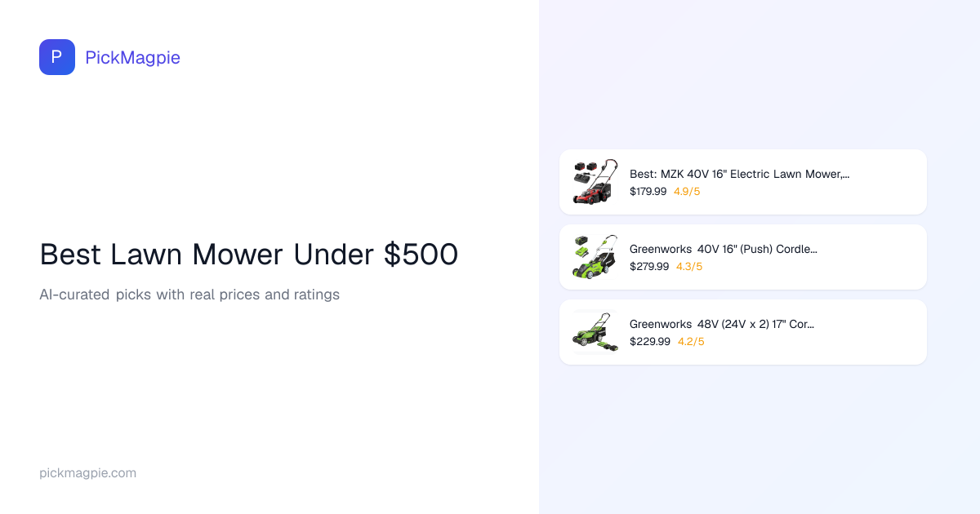Screen dimensions: 980x514
Task: Click the $279.99 price label
Action: [x=649, y=267]
